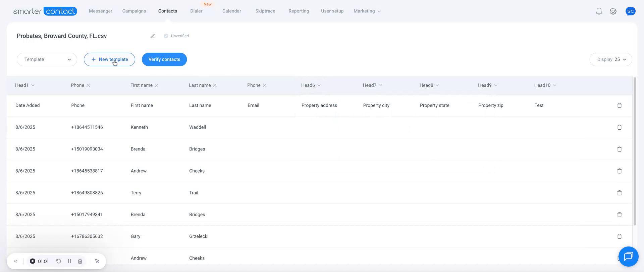Clear the First name column mapping
This screenshot has height=272, width=644.
(x=157, y=85)
